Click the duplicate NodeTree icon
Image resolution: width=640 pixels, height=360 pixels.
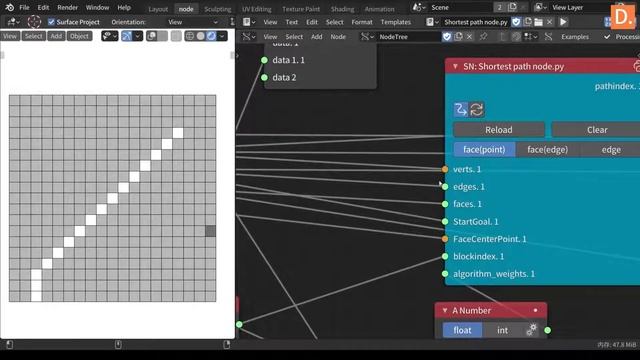458,37
